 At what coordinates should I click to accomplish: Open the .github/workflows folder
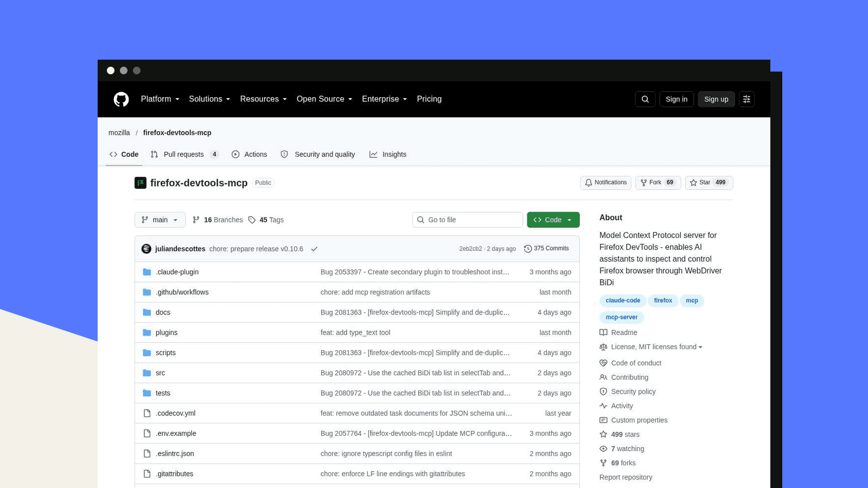click(182, 292)
